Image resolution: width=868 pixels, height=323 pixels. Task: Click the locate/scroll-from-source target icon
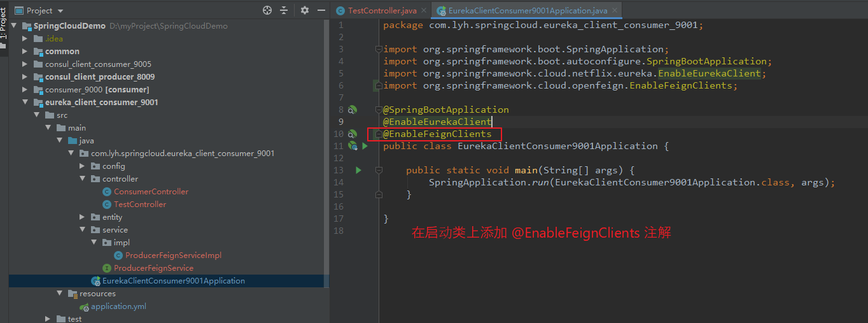[267, 11]
